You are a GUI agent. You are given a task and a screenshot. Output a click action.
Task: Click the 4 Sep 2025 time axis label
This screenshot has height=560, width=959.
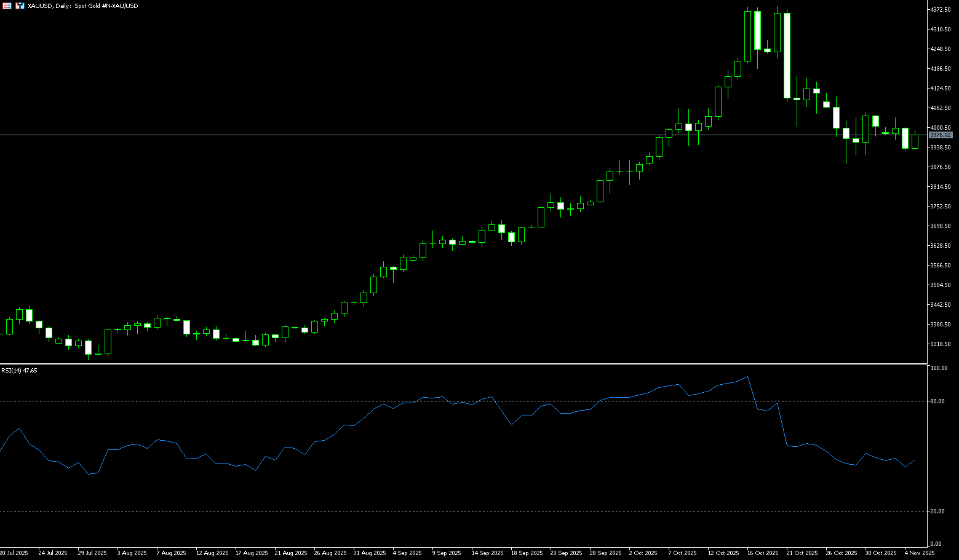pyautogui.click(x=407, y=553)
